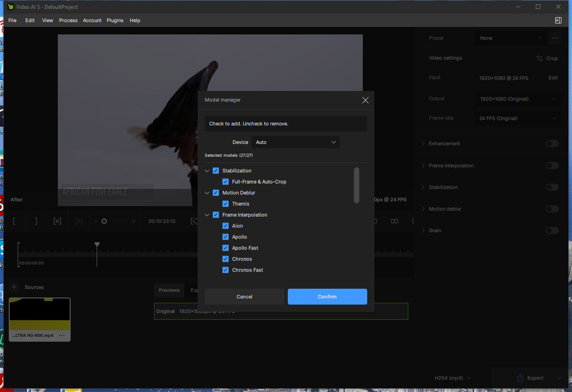This screenshot has height=392, width=572.
Task: Open the File menu
Action: pos(12,20)
